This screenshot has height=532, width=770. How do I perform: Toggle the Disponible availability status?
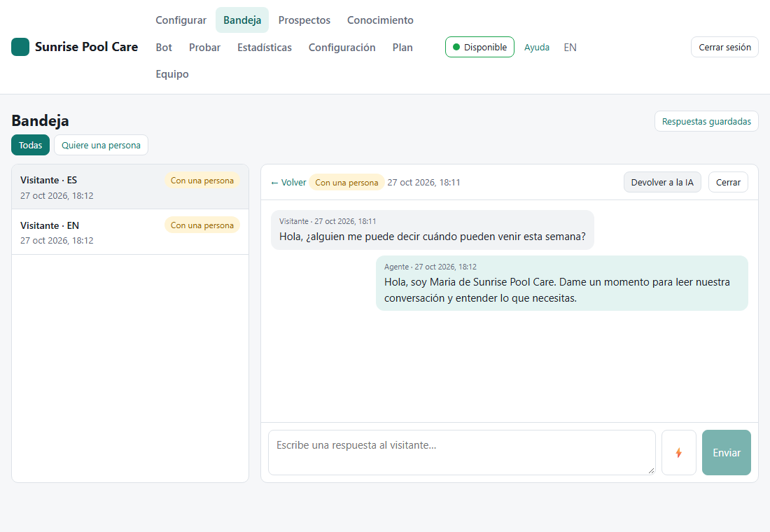(479, 47)
